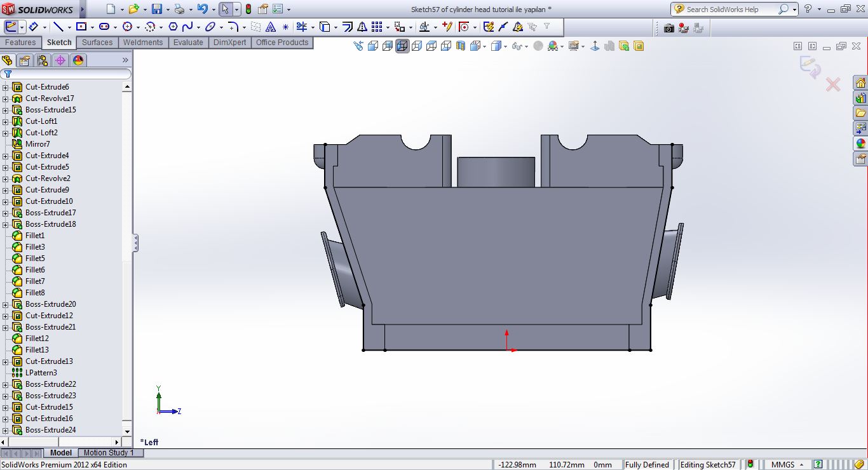Choose the Spline sketch tool

187,27
